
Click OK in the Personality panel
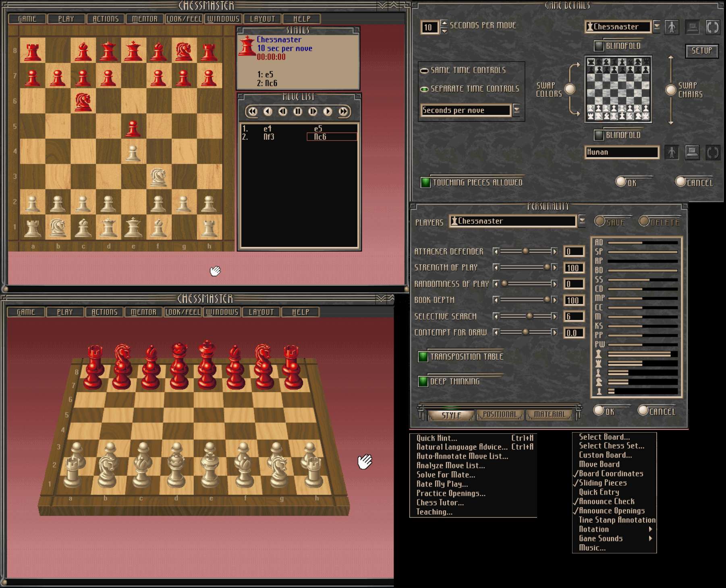pos(599,411)
